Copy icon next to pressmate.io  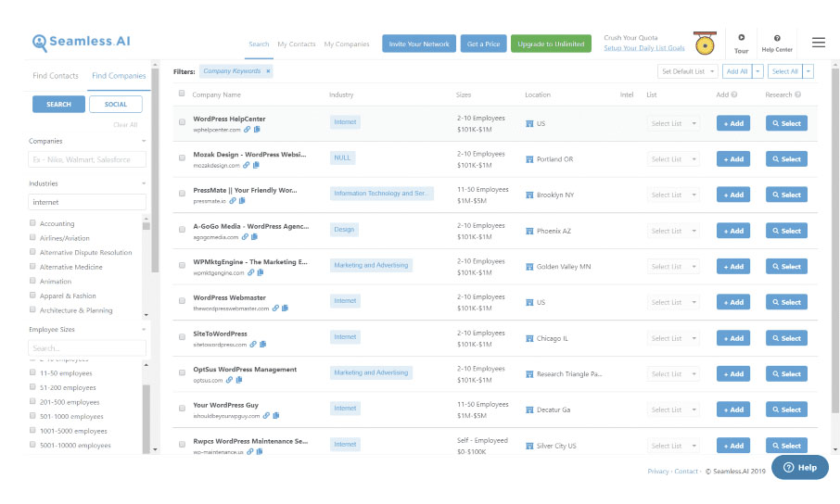(x=242, y=201)
